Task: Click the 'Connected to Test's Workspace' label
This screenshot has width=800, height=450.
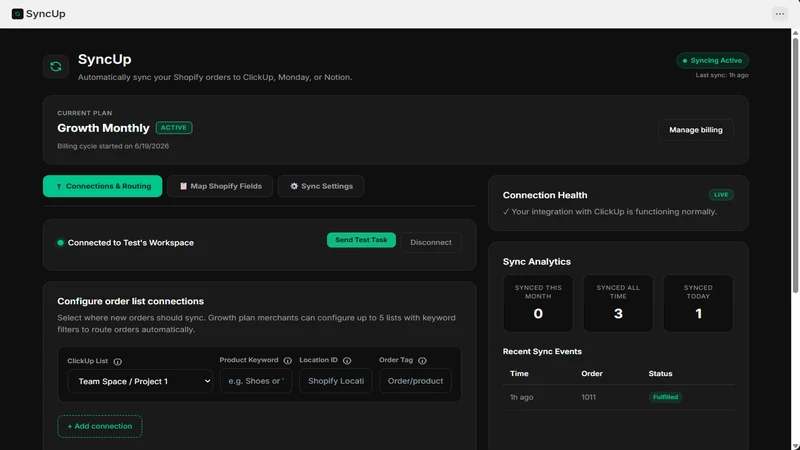Action: (131, 243)
